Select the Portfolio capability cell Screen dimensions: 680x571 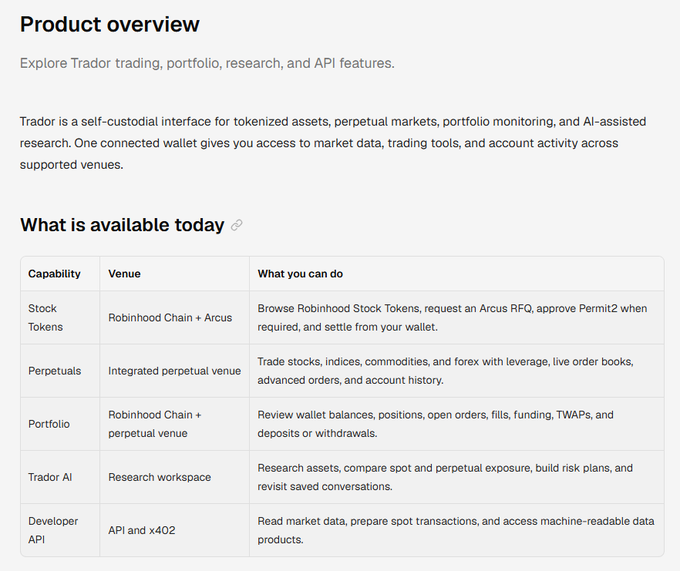pyautogui.click(x=60, y=424)
